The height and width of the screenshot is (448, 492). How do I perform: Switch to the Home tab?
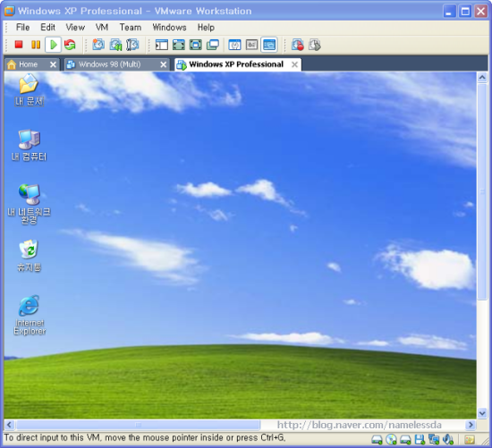point(28,64)
